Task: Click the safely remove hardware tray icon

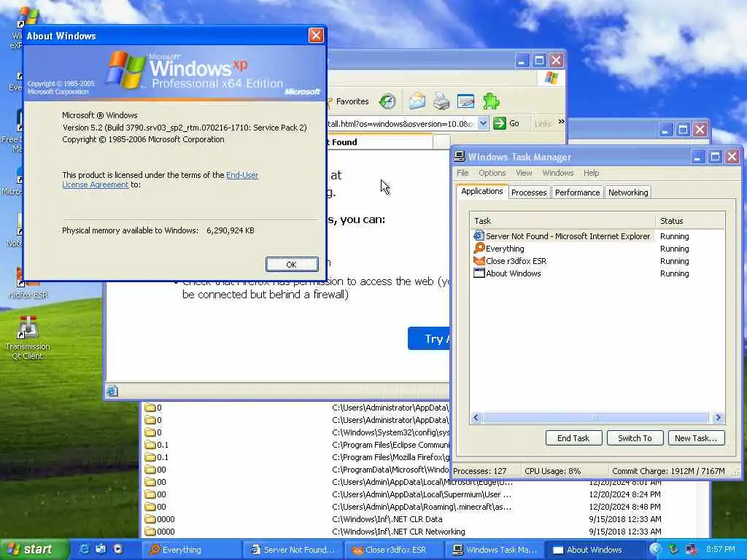Action: point(673,549)
